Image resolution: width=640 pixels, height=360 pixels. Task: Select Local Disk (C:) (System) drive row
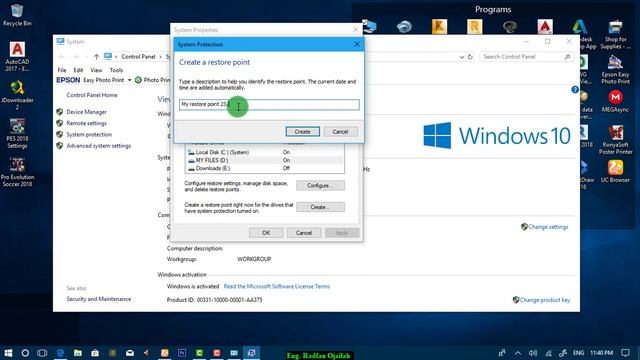click(x=264, y=152)
